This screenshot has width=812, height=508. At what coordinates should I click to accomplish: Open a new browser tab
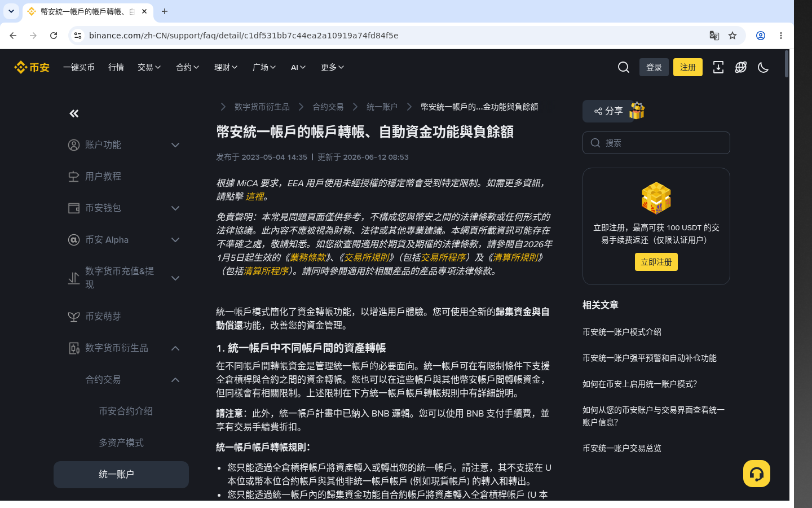[165, 11]
